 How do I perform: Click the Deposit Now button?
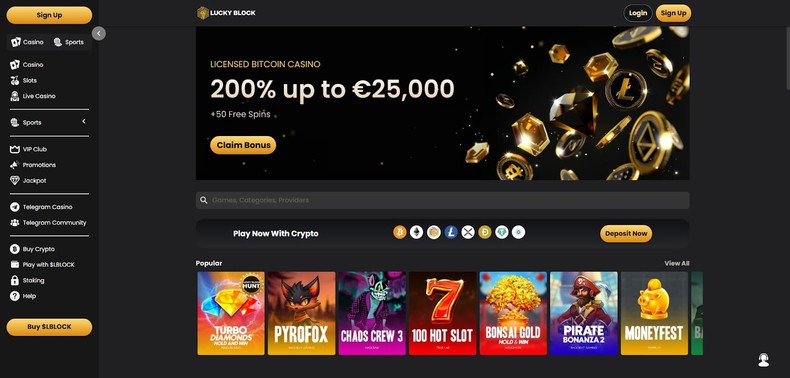pyautogui.click(x=626, y=234)
